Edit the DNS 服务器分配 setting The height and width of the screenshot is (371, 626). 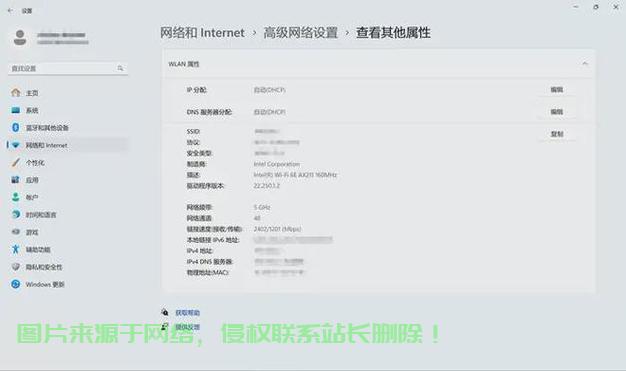pos(557,112)
